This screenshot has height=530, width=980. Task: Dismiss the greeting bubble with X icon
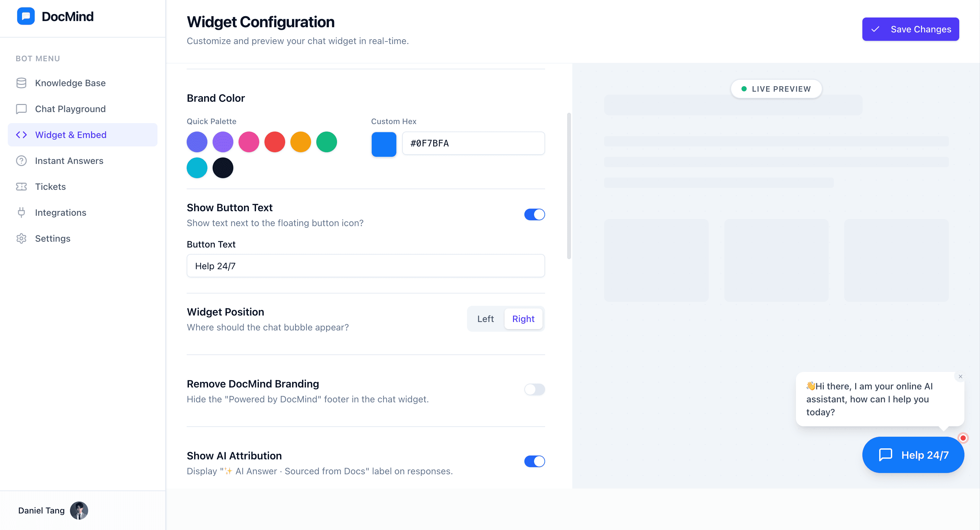[960, 376]
